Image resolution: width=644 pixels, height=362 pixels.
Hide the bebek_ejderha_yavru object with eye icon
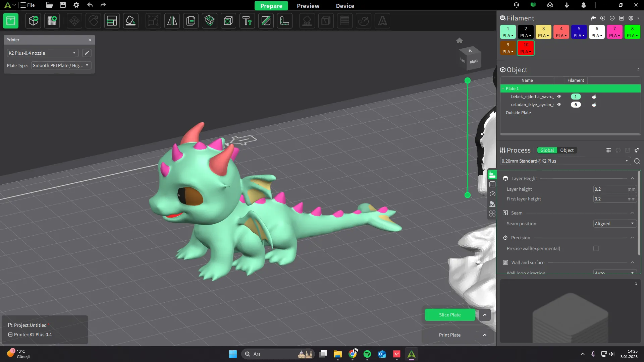pyautogui.click(x=559, y=97)
